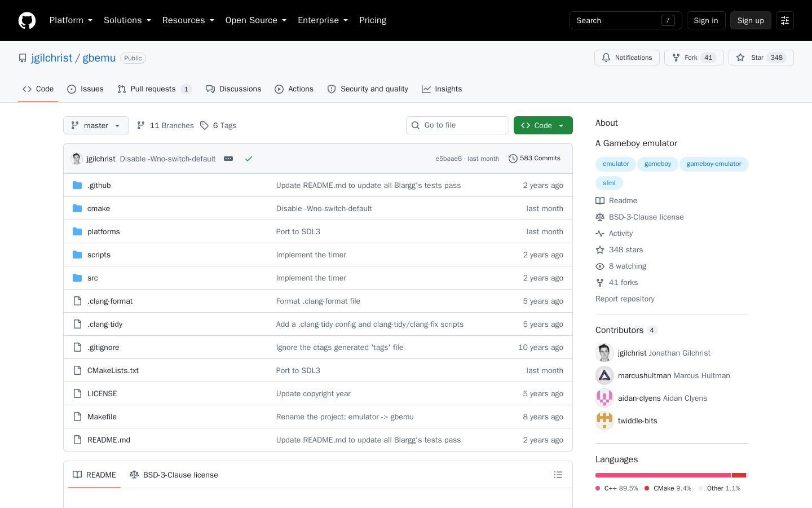Click the gameboy-emulator topic tag

pos(714,164)
